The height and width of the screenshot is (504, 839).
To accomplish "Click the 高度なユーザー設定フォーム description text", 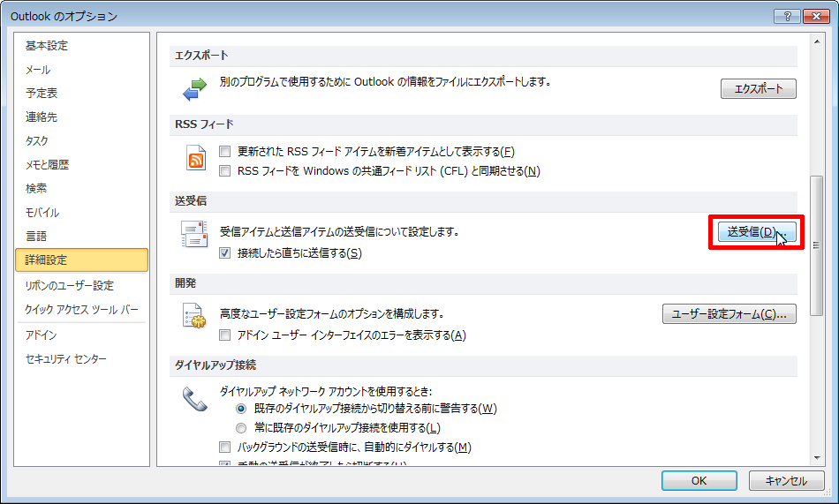I will pyautogui.click(x=332, y=314).
